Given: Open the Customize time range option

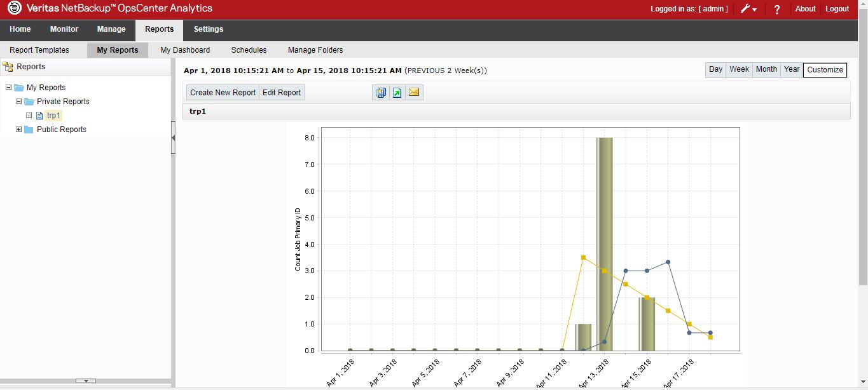Looking at the screenshot, I should [x=825, y=70].
